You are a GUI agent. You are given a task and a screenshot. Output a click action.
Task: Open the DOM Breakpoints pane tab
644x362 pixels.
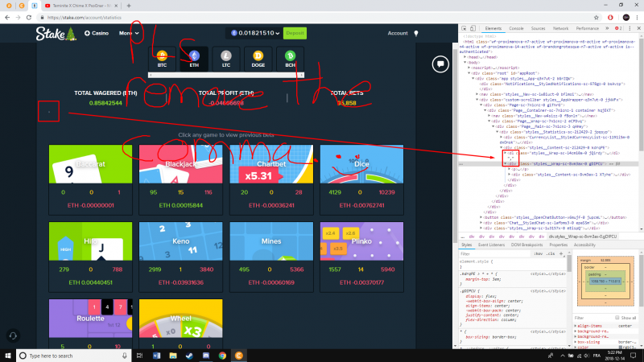pos(527,245)
